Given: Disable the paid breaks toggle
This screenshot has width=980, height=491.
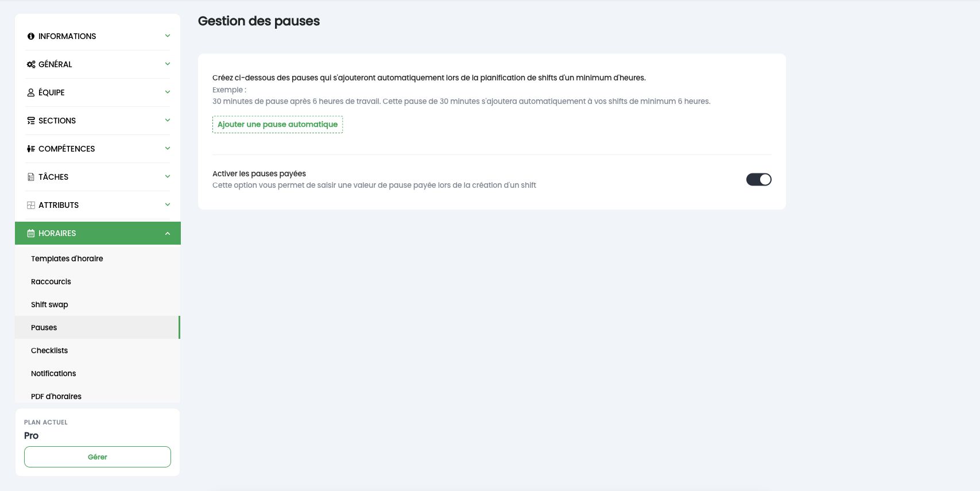Looking at the screenshot, I should coord(758,180).
